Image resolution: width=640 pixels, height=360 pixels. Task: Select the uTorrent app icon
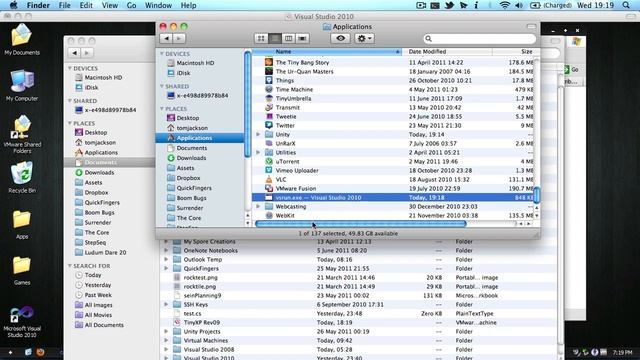click(269, 161)
